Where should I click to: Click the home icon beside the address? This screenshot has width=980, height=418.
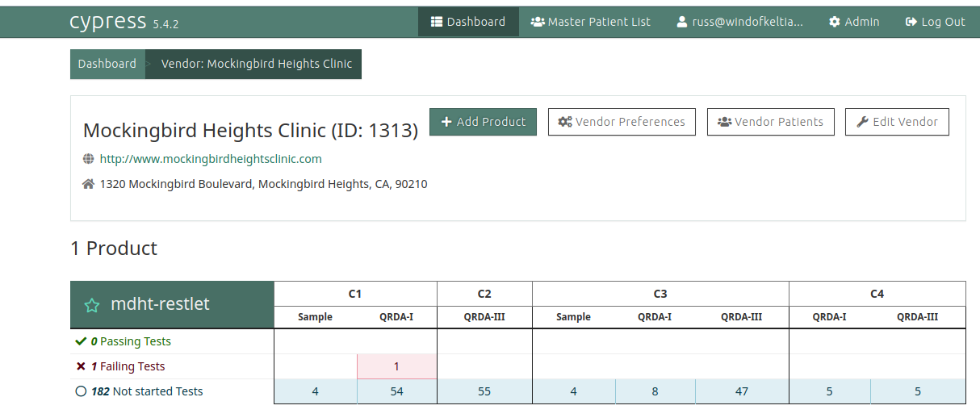(x=89, y=184)
